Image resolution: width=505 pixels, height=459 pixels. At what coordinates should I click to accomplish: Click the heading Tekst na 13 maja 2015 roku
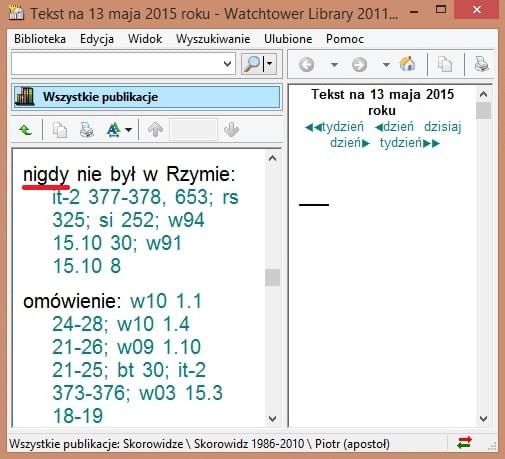click(382, 102)
